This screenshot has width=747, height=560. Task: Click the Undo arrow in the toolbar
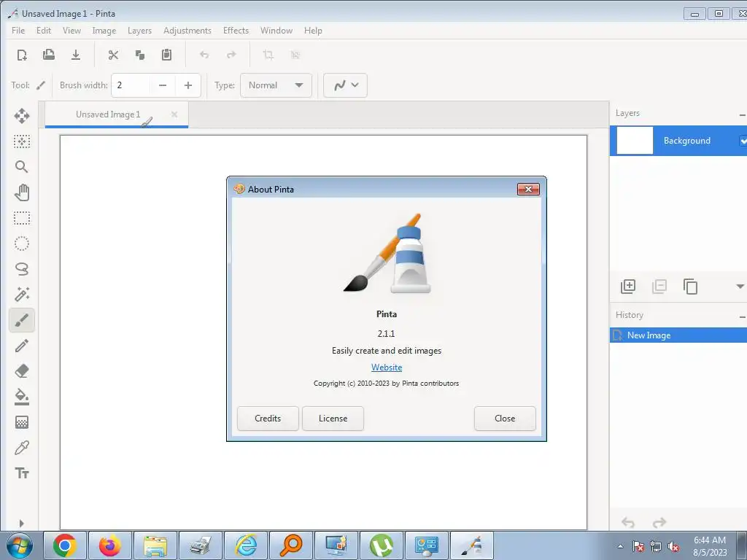click(x=204, y=55)
